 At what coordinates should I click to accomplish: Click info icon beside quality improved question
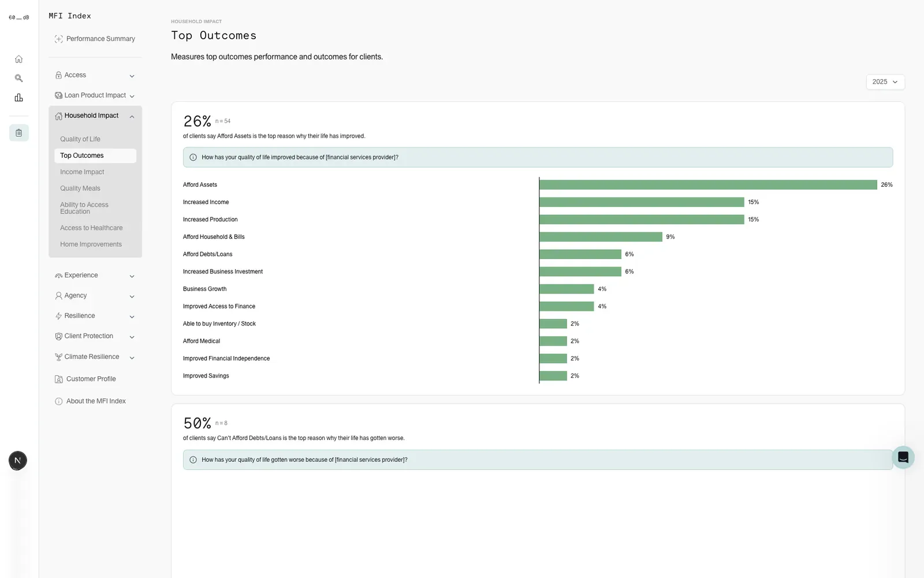(x=193, y=157)
